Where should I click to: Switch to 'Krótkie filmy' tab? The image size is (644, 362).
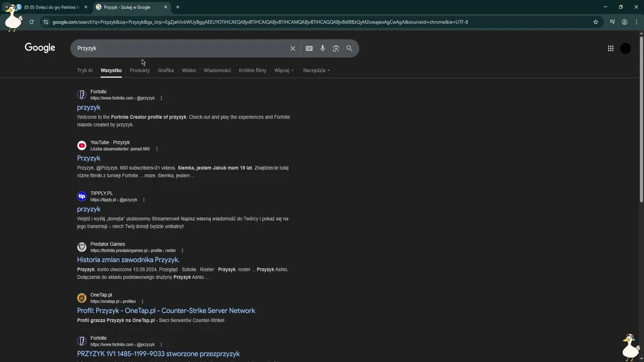click(253, 70)
